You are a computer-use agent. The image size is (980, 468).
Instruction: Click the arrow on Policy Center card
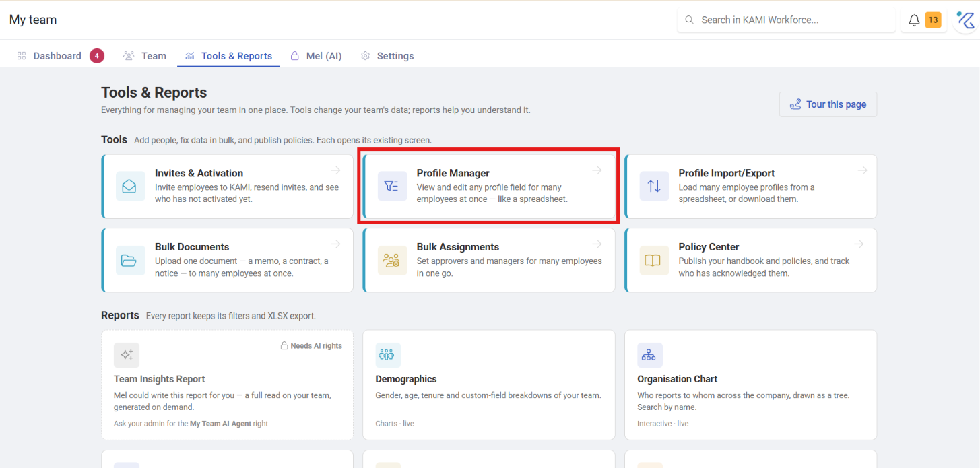[x=859, y=244]
